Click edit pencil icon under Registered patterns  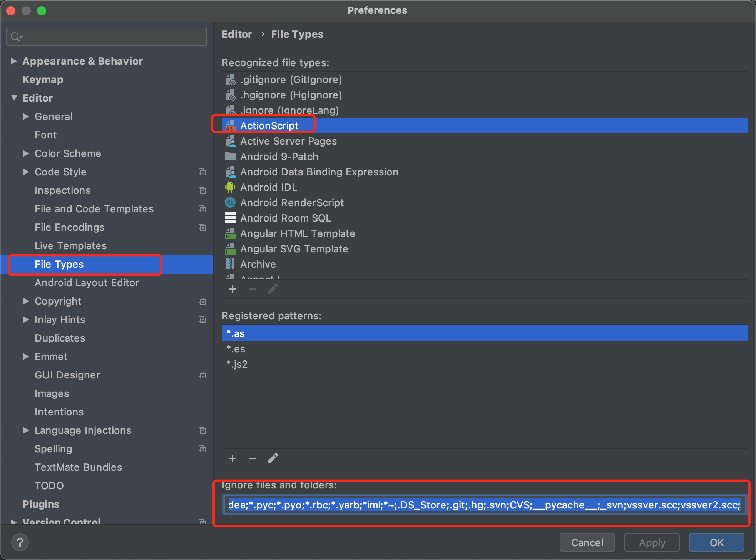coord(273,458)
